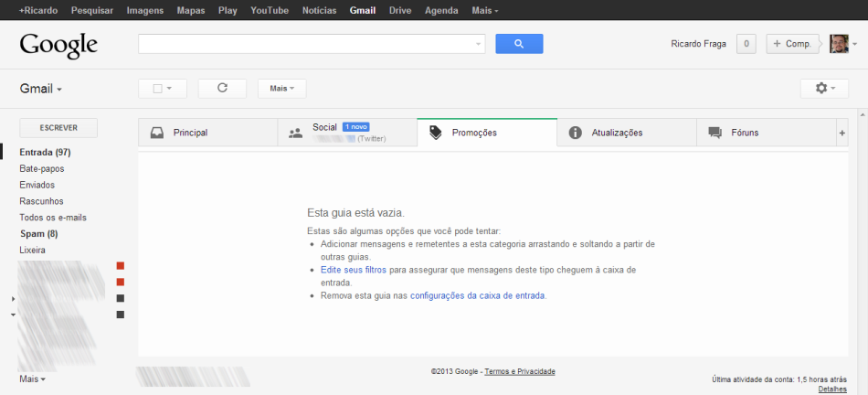Click the Social tab people icon
The image size is (868, 395).
pyautogui.click(x=296, y=133)
